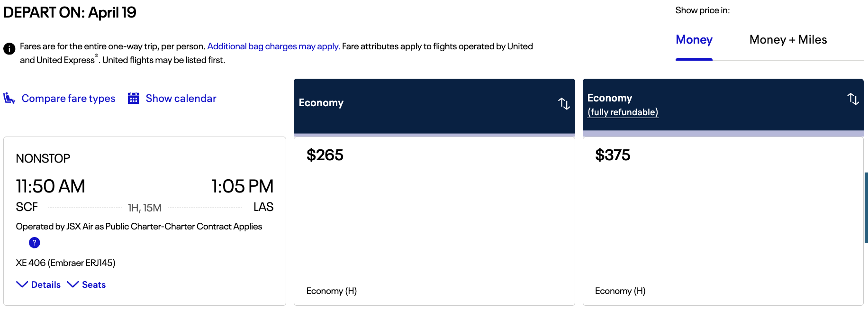Click the info circle beside the fares notice
Image resolution: width=868 pixels, height=311 pixels.
tap(9, 48)
